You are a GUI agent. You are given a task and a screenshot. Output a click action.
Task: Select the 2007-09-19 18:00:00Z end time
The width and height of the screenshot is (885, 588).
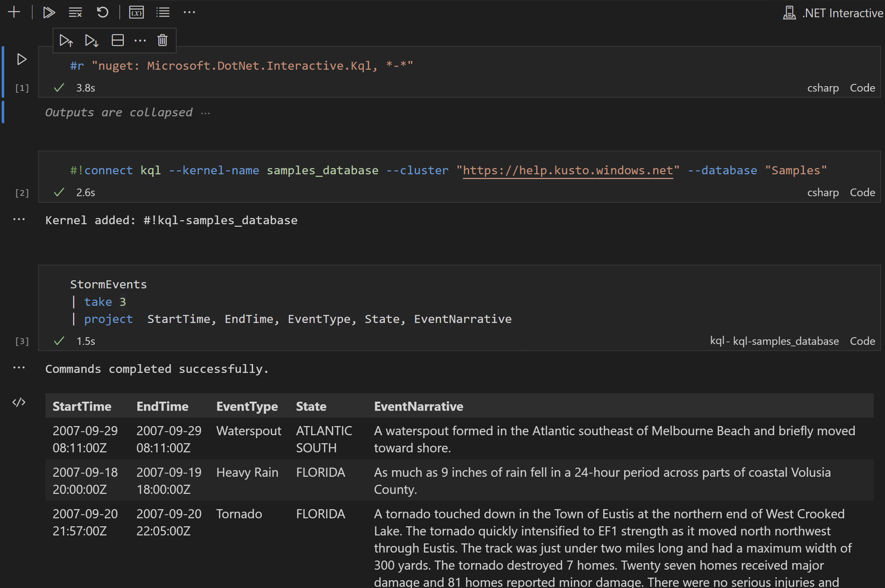pos(168,481)
